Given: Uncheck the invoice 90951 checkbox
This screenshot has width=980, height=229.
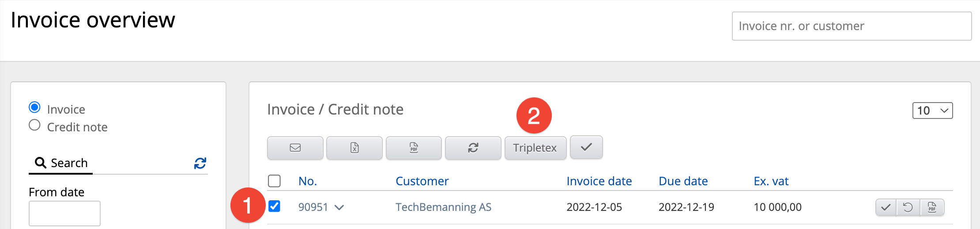Looking at the screenshot, I should pos(274,206).
